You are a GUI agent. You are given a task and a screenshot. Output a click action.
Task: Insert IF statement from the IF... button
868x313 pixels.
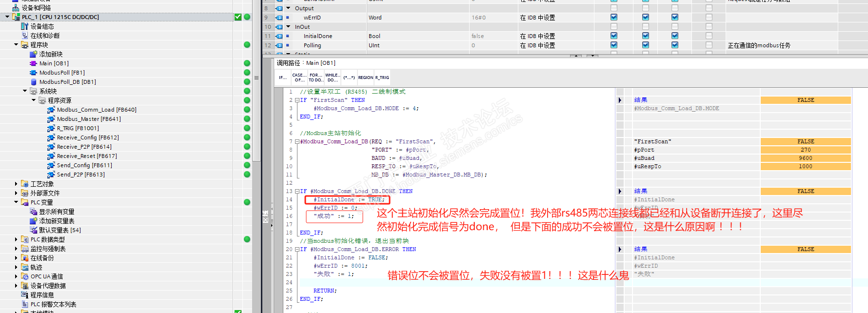tap(283, 78)
